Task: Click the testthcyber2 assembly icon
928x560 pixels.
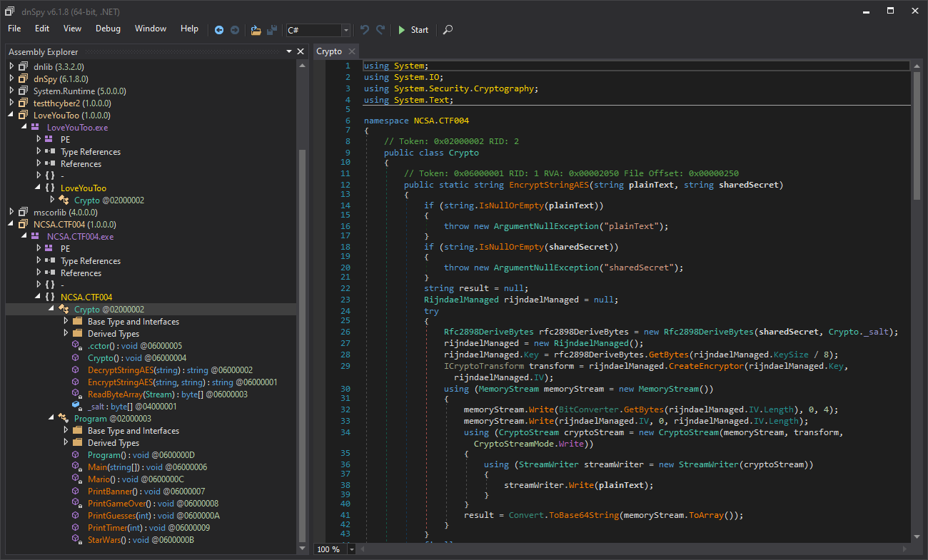Action: point(24,103)
